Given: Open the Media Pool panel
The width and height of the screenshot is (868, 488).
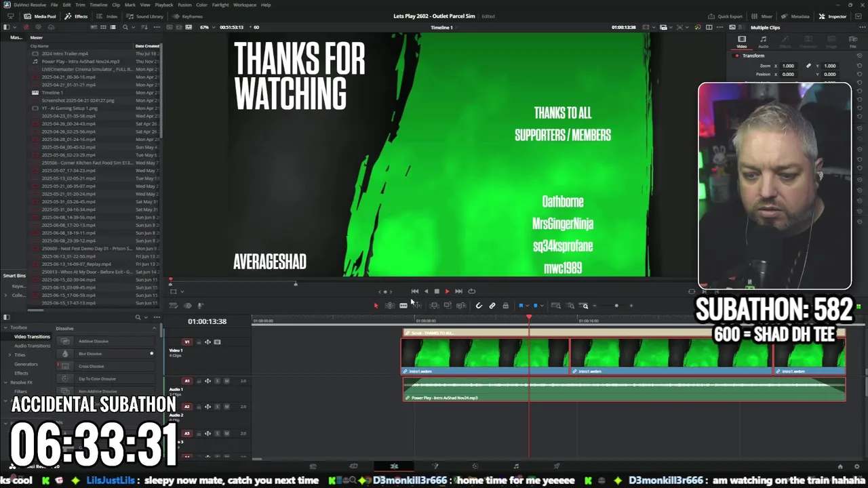Looking at the screenshot, I should pyautogui.click(x=40, y=16).
